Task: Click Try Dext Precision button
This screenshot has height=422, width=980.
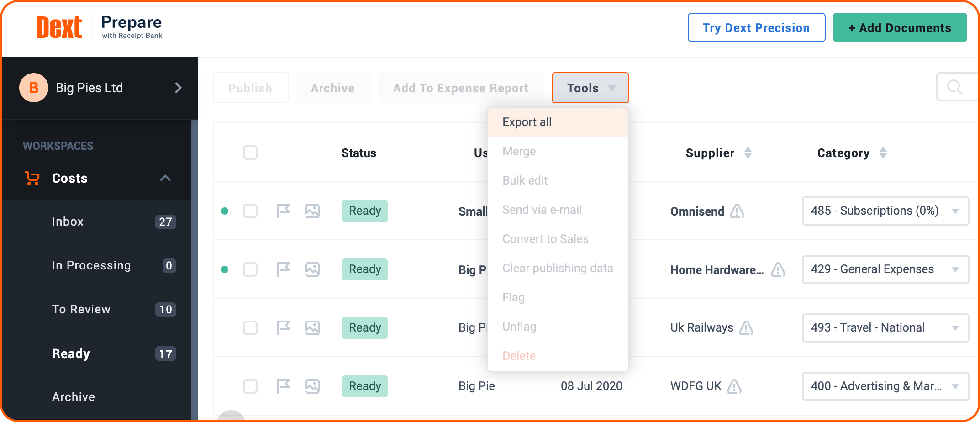Action: (x=756, y=27)
